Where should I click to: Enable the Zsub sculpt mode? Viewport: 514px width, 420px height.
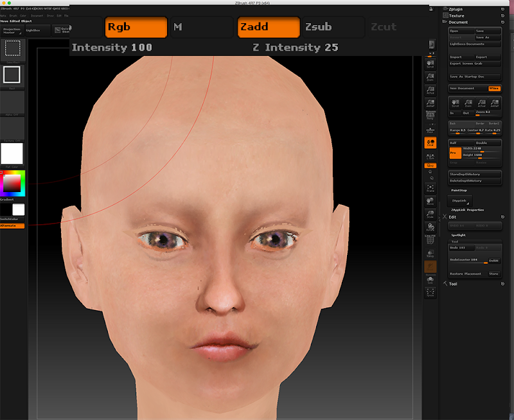pos(332,27)
